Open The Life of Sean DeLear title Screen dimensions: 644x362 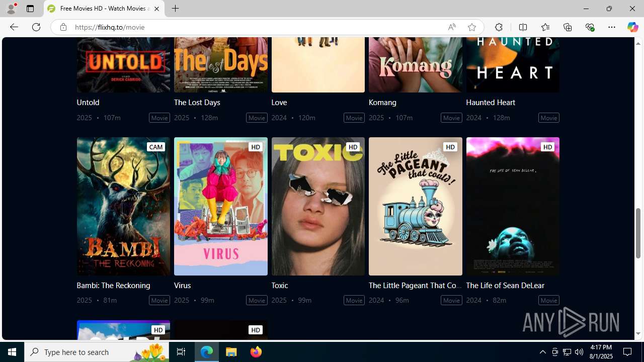tap(505, 285)
